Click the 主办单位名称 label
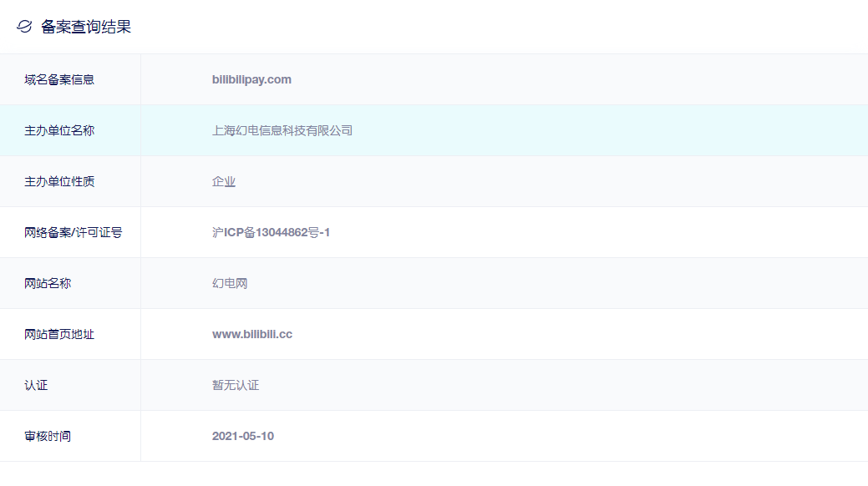The image size is (868, 486). click(59, 130)
